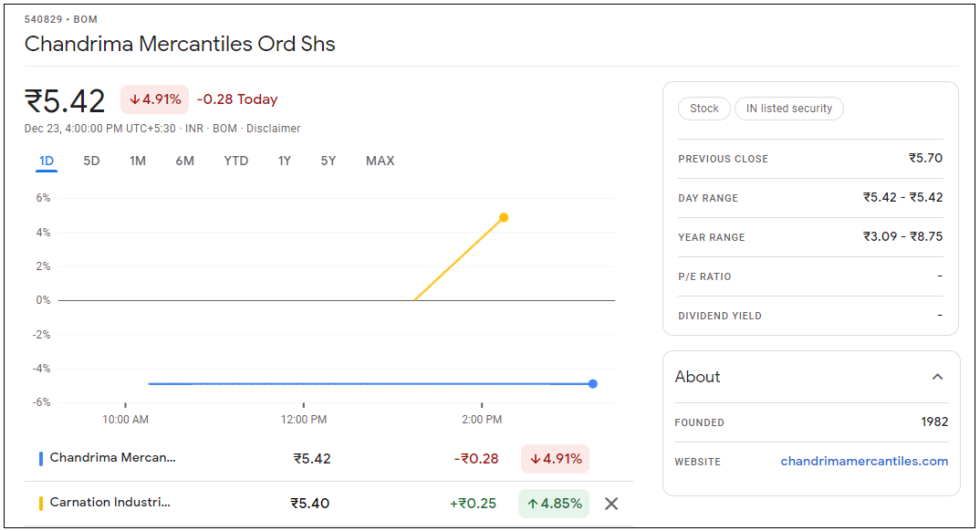Select the MAX time range
Viewport: 980px width, 531px height.
tap(381, 161)
